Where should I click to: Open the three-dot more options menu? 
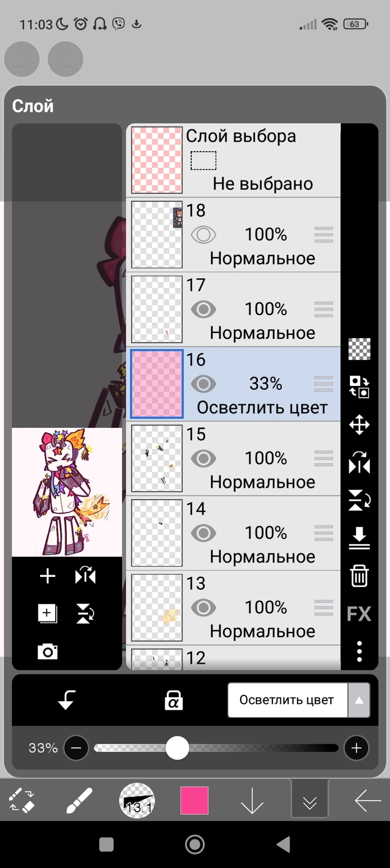tap(359, 651)
